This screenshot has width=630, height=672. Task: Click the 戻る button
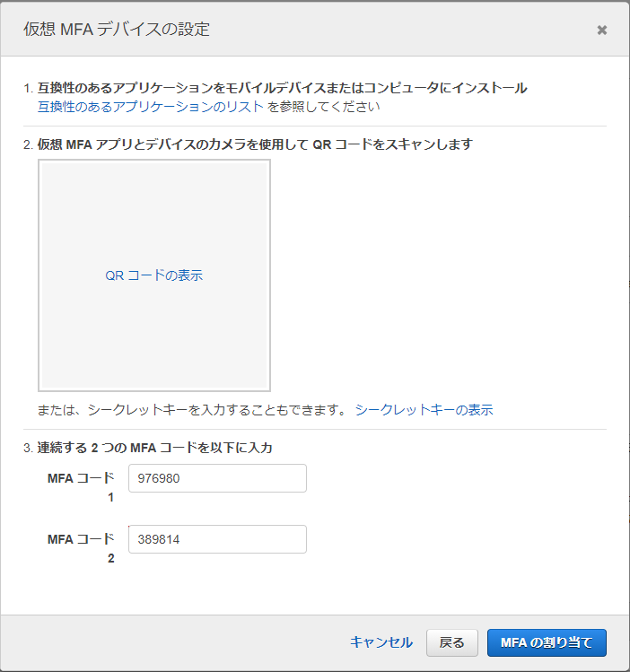click(451, 642)
